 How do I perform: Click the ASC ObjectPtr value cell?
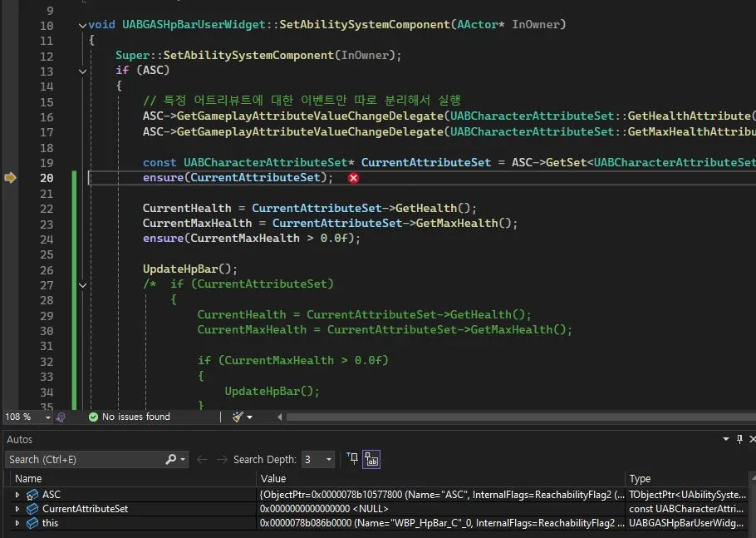(x=442, y=495)
